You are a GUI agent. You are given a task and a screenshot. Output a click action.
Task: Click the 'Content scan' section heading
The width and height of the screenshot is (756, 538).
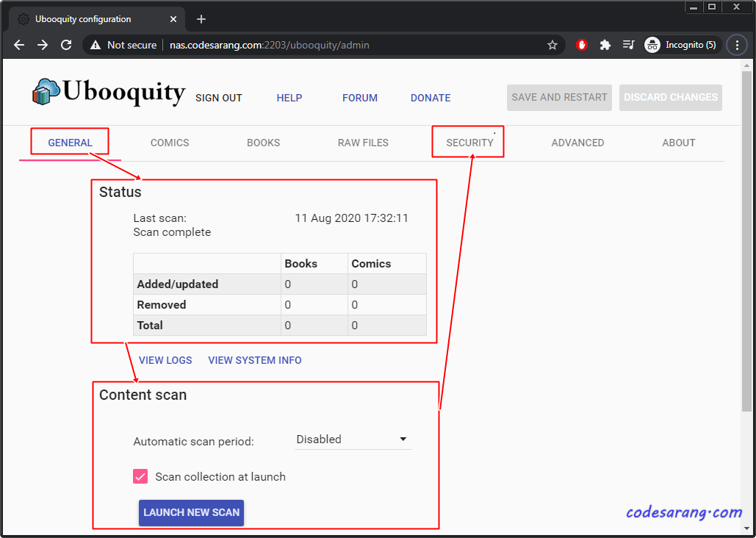click(x=143, y=395)
